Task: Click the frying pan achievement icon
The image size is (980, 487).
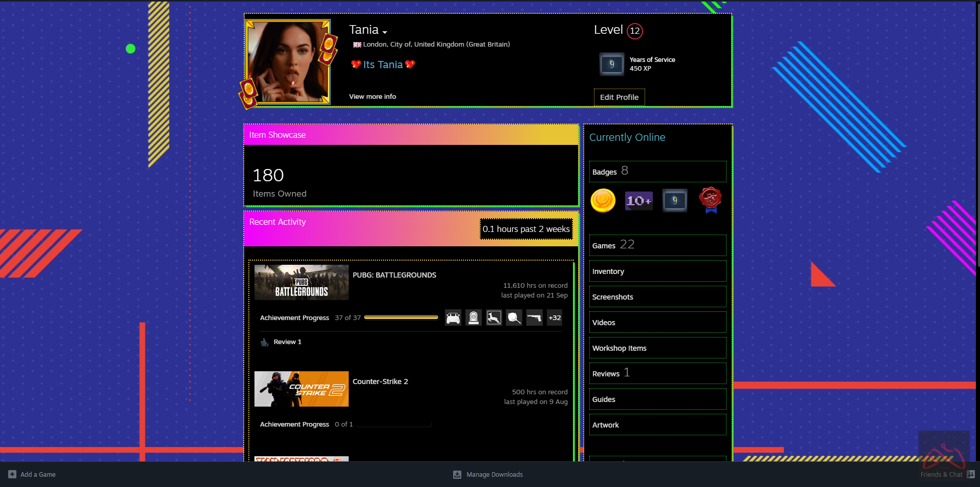Action: (514, 318)
